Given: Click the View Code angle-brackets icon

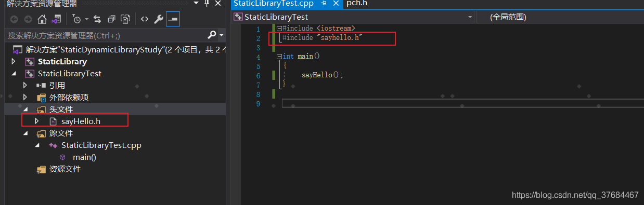Looking at the screenshot, I should (145, 19).
